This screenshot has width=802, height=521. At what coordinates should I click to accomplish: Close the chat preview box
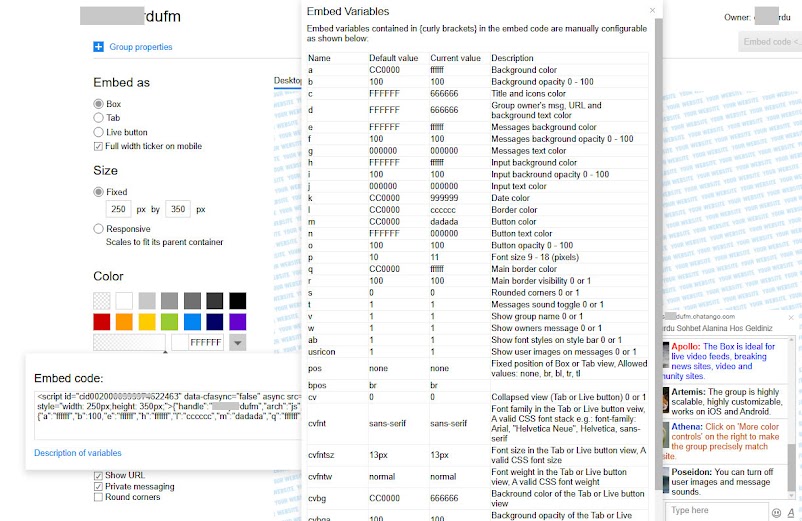pyautogui.click(x=791, y=318)
